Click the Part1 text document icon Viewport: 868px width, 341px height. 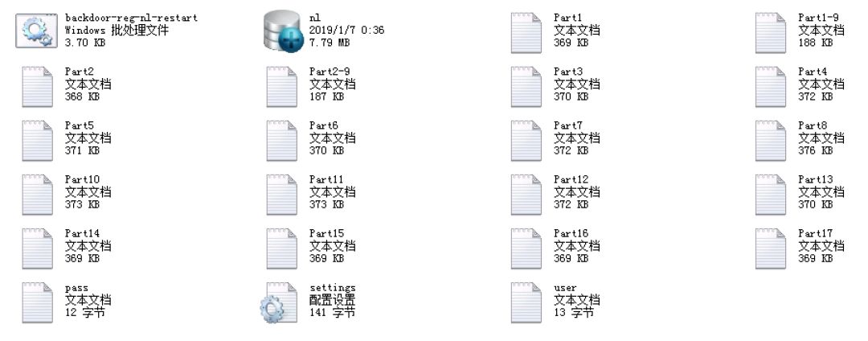(x=526, y=33)
